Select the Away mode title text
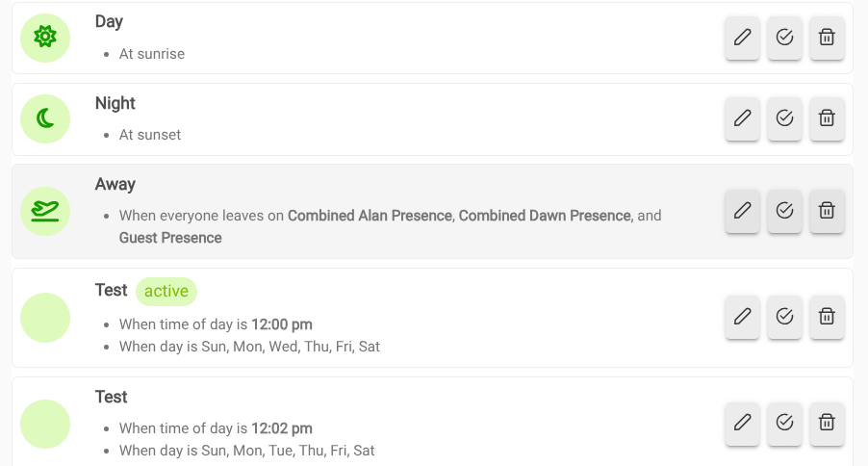The height and width of the screenshot is (466, 868). [x=115, y=184]
